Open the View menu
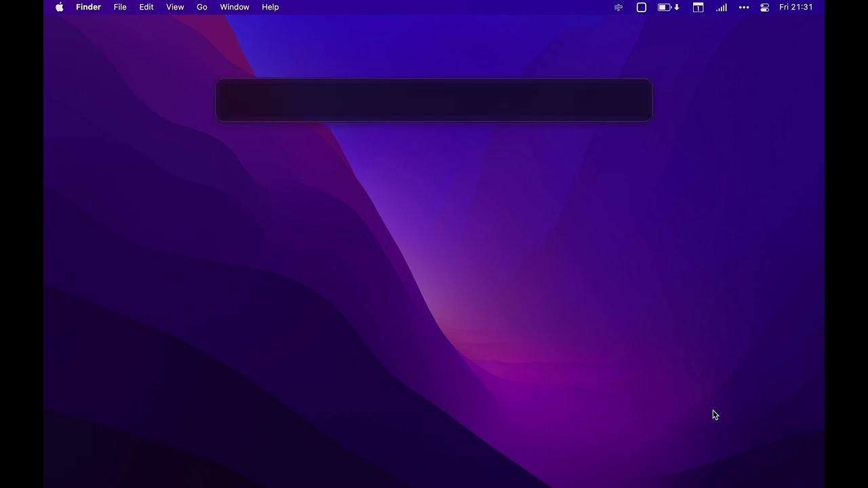The height and width of the screenshot is (488, 868). point(175,7)
